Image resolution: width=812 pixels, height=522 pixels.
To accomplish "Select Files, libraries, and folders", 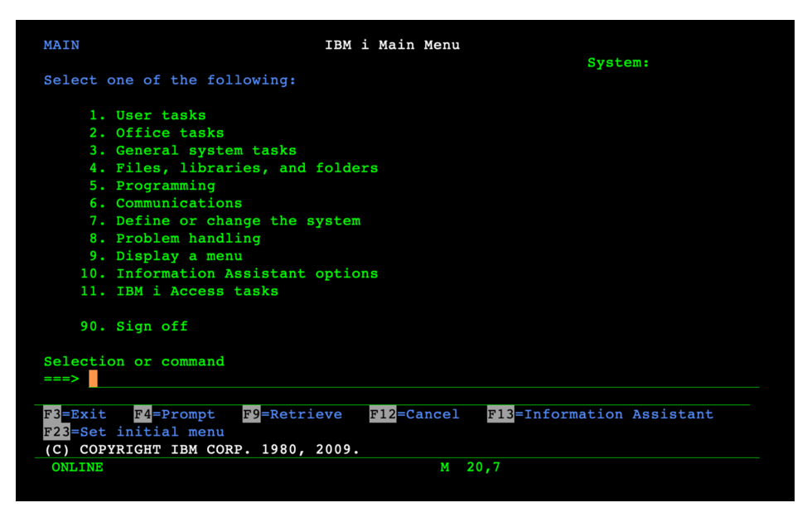I will pyautogui.click(x=246, y=167).
